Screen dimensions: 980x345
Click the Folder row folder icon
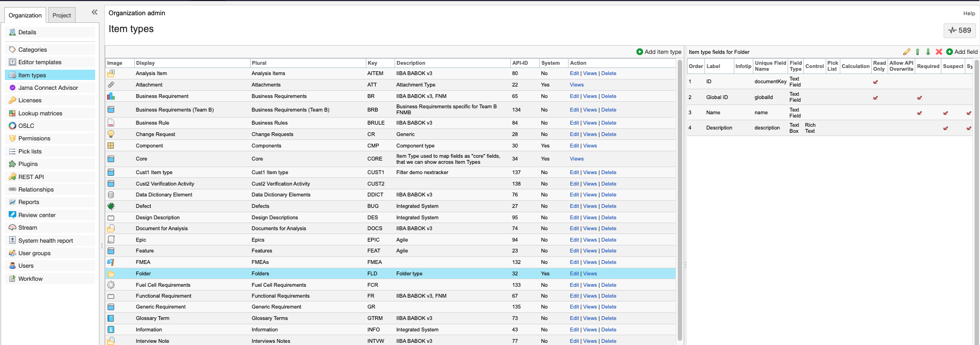(x=111, y=274)
